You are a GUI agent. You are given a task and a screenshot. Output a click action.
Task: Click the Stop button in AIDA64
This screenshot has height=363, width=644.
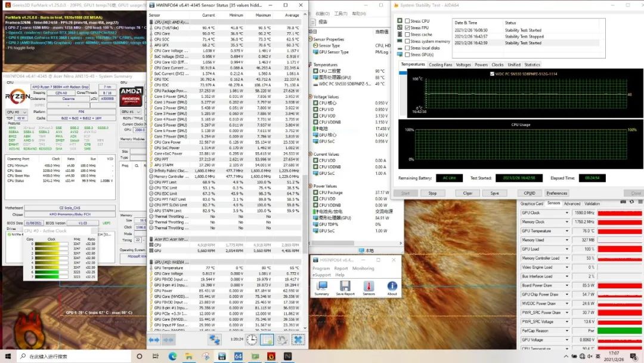click(433, 193)
